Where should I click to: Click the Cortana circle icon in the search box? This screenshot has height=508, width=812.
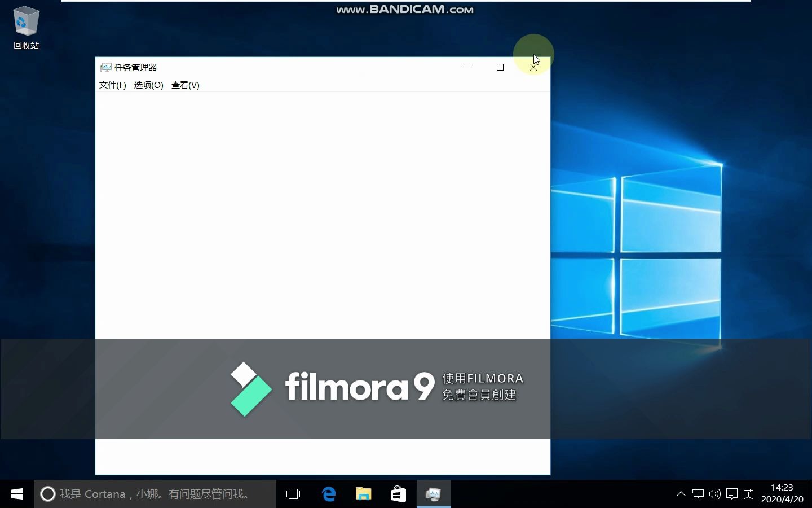click(x=48, y=494)
